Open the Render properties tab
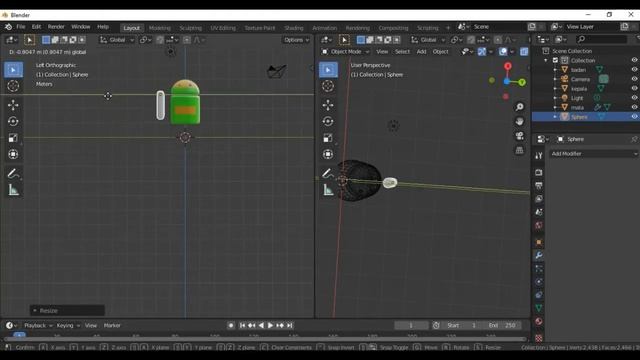 (539, 172)
